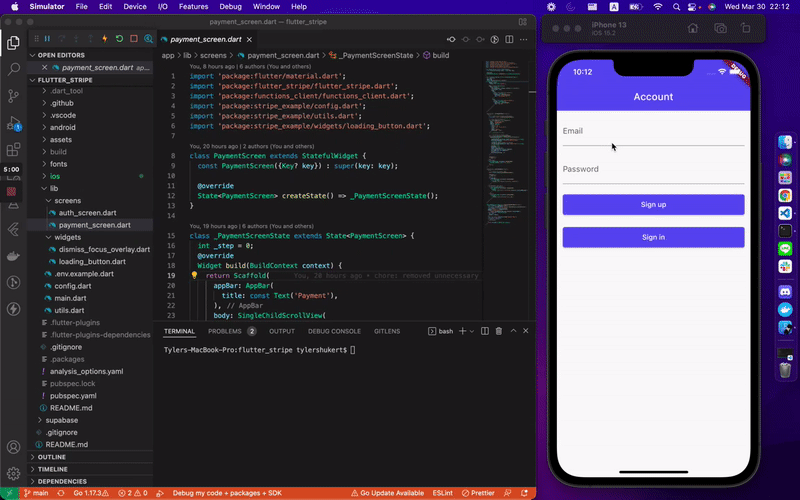Viewport: 800px width, 500px height.
Task: Kill the terminal with the trash icon
Action: point(499,331)
